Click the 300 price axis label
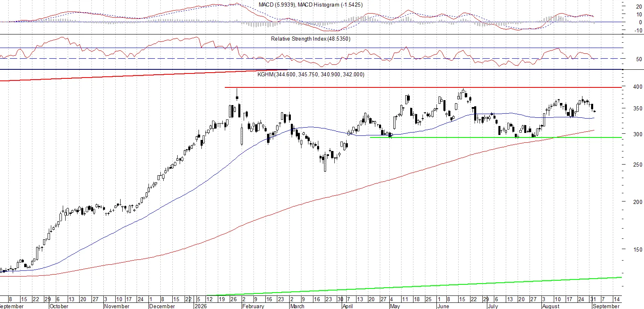 638,134
